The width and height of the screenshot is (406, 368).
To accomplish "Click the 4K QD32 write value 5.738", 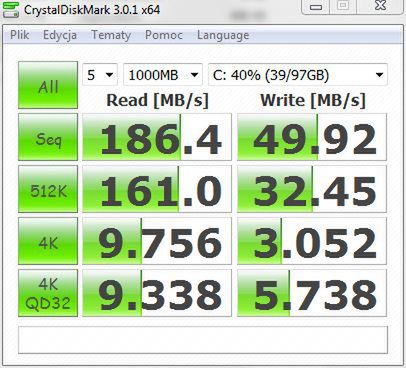I will (312, 293).
